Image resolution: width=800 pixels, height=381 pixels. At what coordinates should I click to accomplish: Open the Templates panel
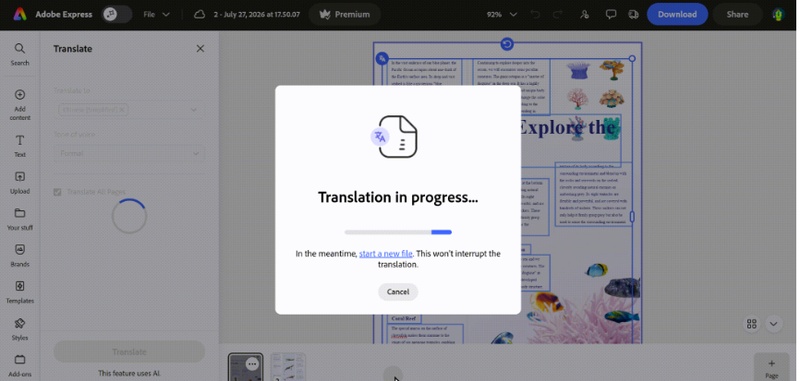click(20, 293)
